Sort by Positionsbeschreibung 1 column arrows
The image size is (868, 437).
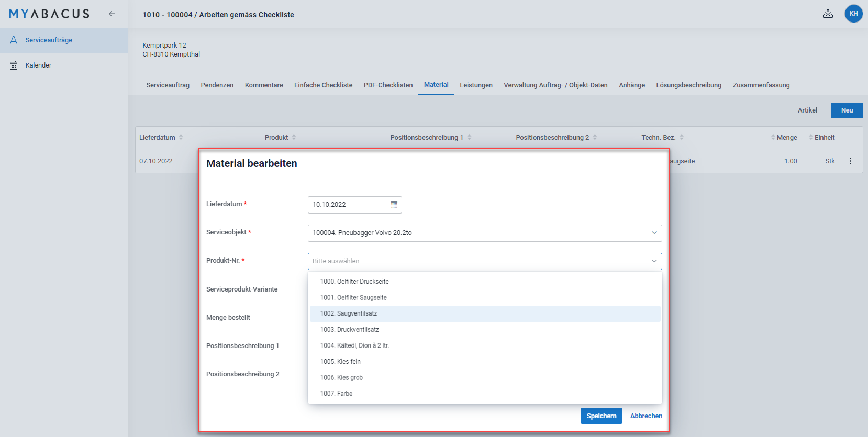pos(469,137)
